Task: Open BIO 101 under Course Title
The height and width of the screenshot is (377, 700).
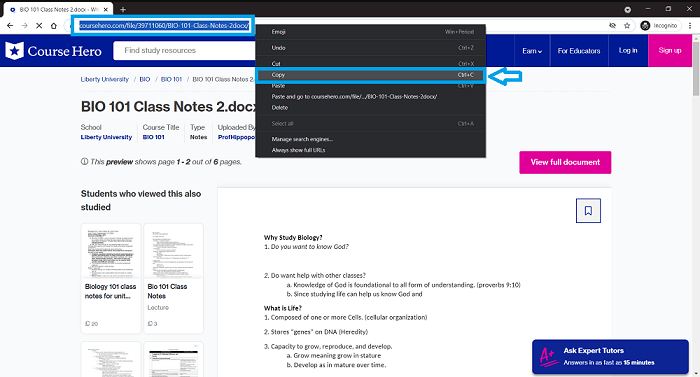Action: [x=154, y=137]
